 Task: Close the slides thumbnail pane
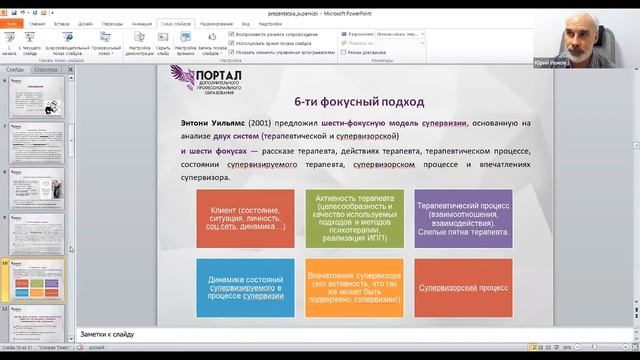tap(70, 69)
